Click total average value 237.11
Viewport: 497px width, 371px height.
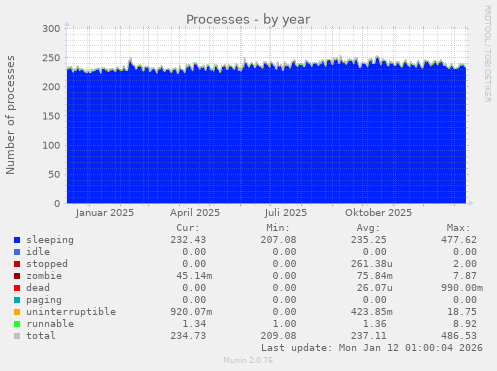tap(369, 336)
